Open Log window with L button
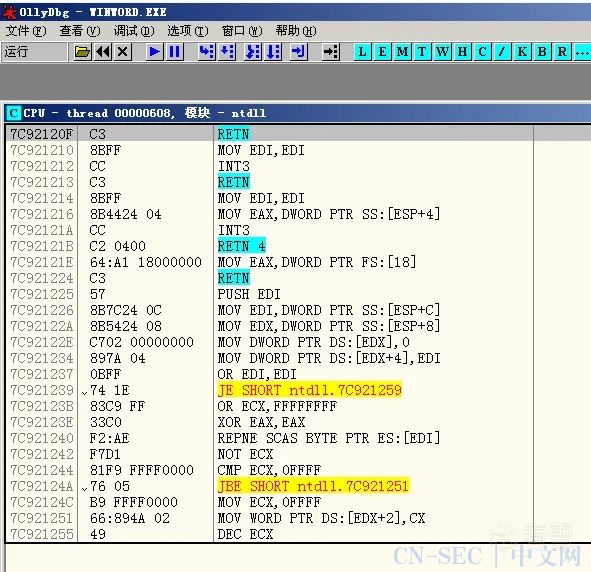Viewport: 591px width, 572px height. (x=363, y=52)
